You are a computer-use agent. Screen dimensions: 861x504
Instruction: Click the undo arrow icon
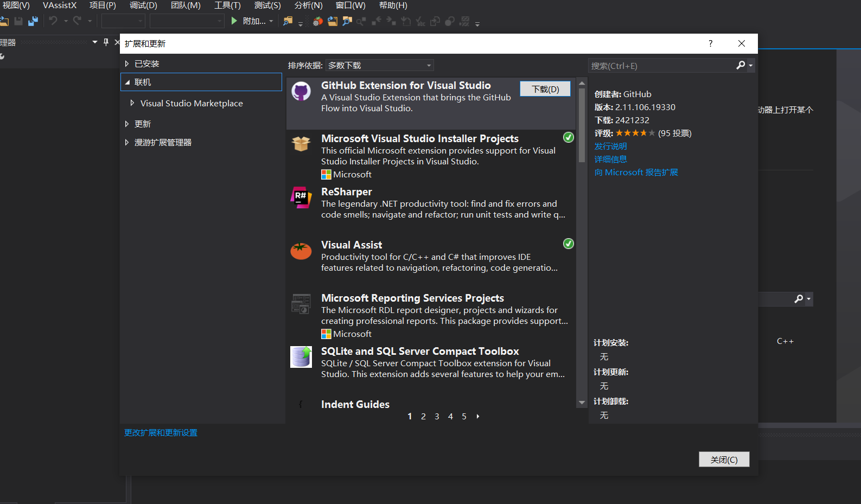[x=53, y=21]
